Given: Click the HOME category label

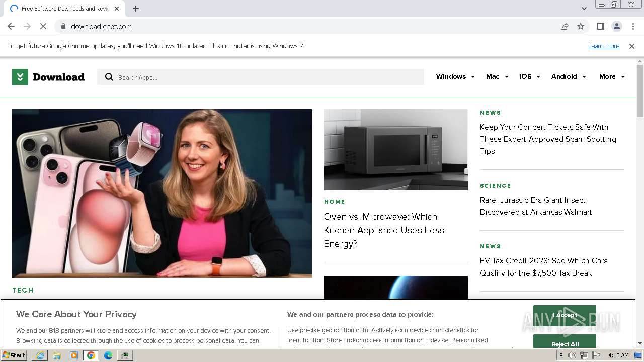Looking at the screenshot, I should click(x=335, y=202).
